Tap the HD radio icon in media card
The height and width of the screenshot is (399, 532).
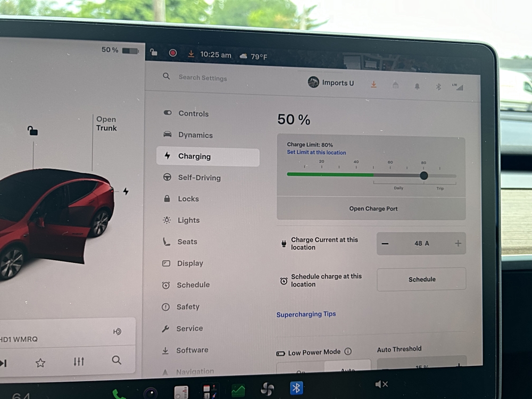117,331
